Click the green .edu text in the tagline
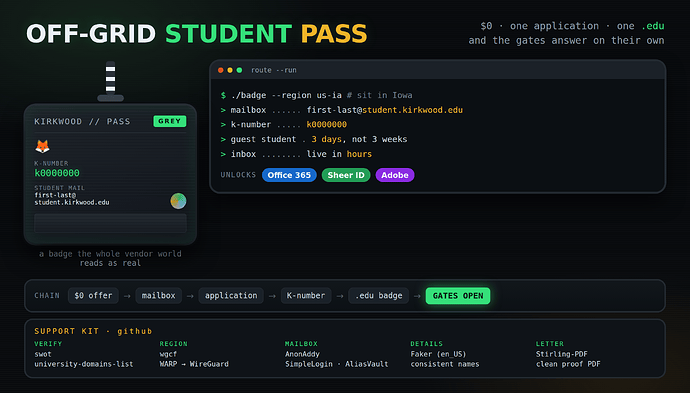This screenshot has height=393, width=690. click(653, 26)
